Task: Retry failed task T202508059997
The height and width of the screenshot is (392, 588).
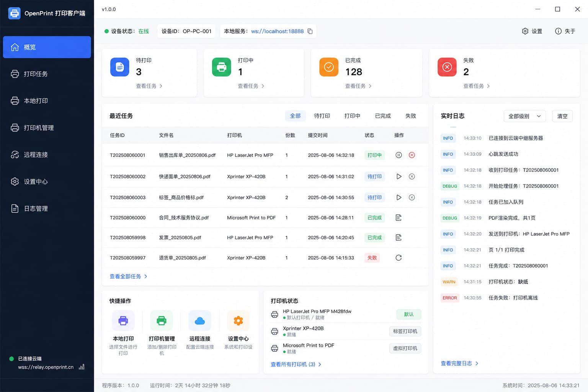Action: tap(399, 258)
